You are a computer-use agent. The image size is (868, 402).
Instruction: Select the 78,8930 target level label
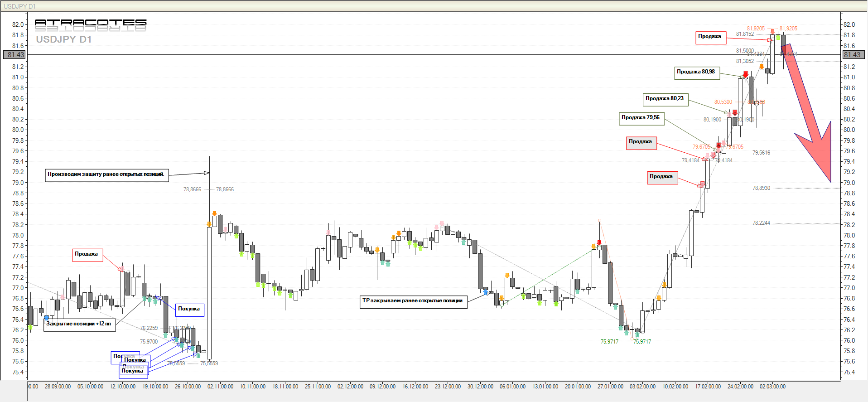[761, 188]
